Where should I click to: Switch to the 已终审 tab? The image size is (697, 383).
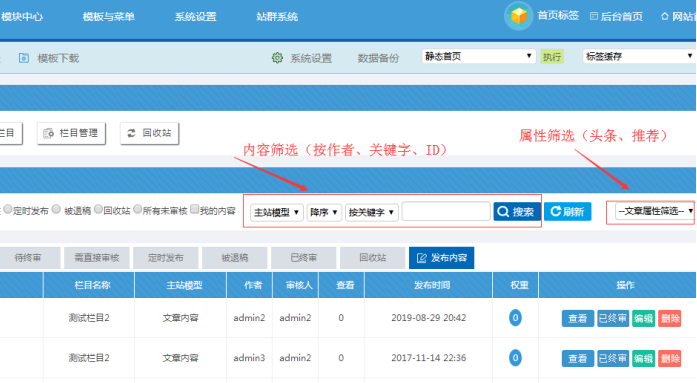coord(304,258)
